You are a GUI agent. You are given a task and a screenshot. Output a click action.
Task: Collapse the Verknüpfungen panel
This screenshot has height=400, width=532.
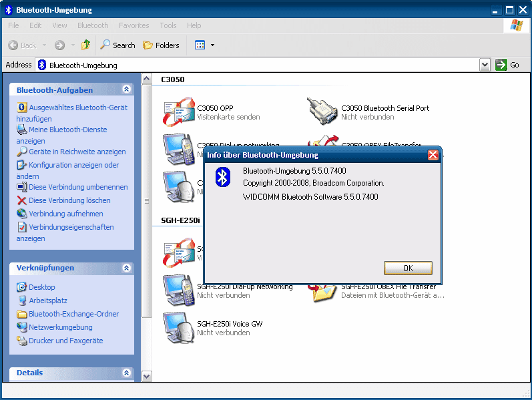tap(127, 268)
